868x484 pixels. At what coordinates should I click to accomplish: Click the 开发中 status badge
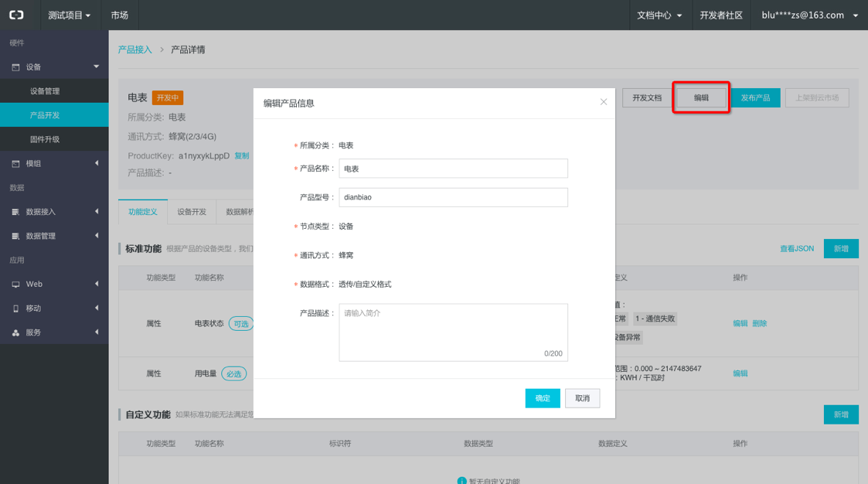(167, 97)
